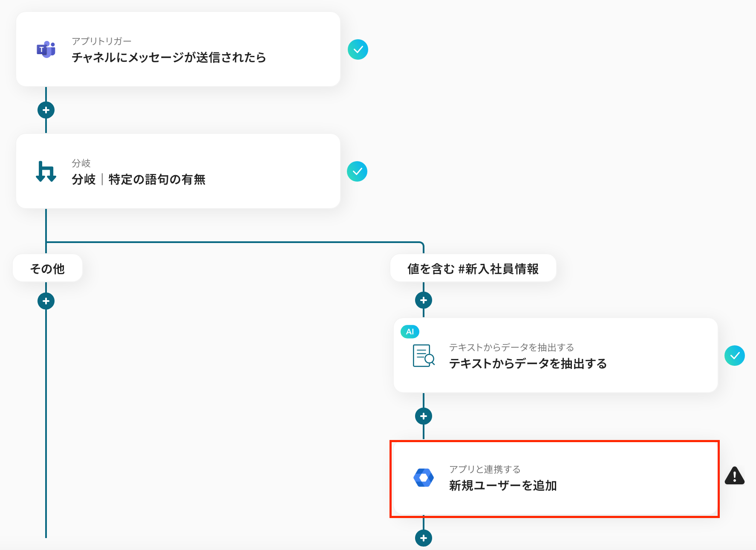The height and width of the screenshot is (550, 756).
Task: Add step under 値を含む #新入社員情報 label
Action: (x=424, y=300)
